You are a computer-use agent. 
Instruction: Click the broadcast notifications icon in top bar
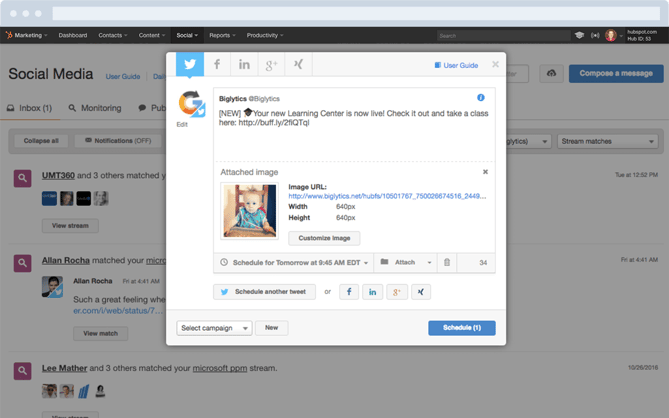coord(595,35)
